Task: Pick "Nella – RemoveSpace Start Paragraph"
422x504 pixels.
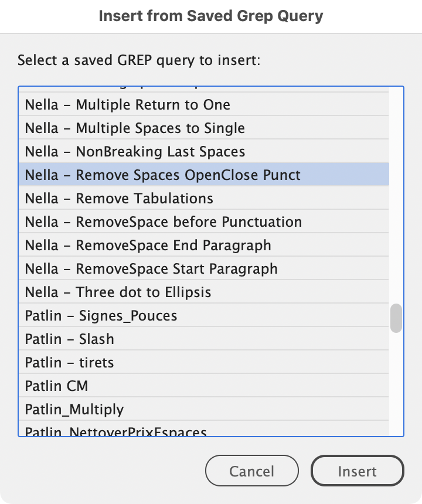Action: (151, 269)
